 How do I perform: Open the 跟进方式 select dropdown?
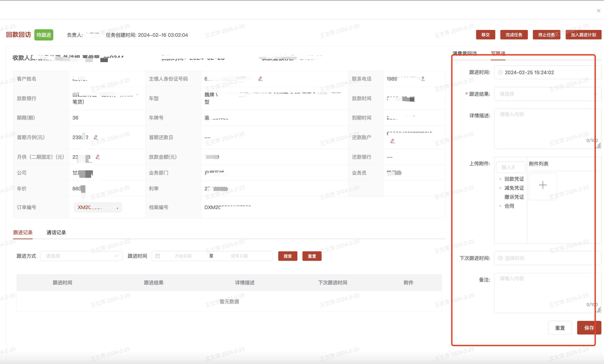[x=81, y=256]
